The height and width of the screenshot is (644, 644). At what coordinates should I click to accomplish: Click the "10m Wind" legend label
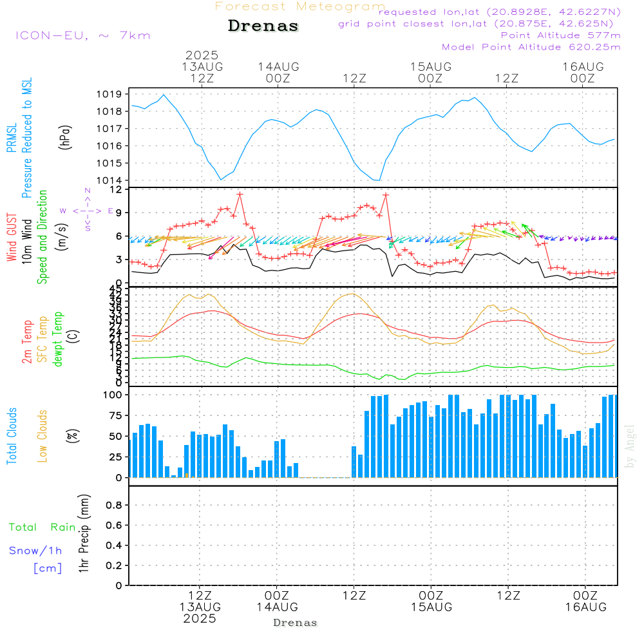pyautogui.click(x=26, y=241)
